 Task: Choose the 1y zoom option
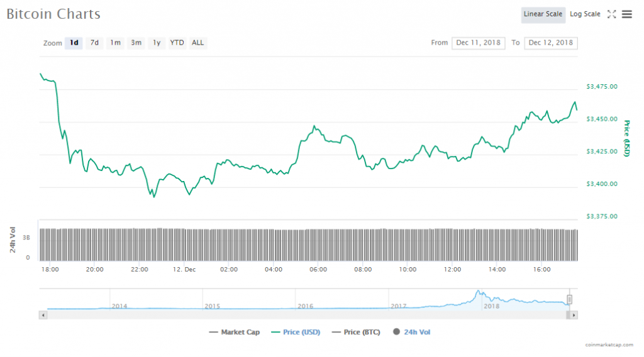(157, 43)
